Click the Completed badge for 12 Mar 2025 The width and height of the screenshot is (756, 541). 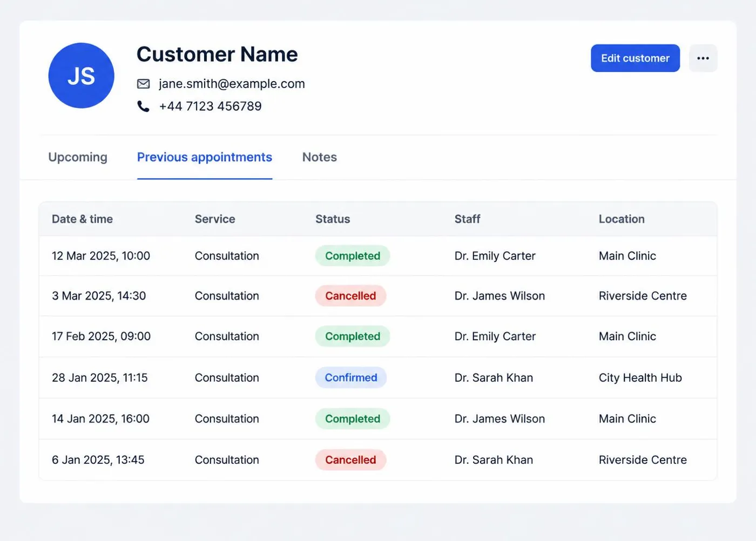click(x=353, y=256)
